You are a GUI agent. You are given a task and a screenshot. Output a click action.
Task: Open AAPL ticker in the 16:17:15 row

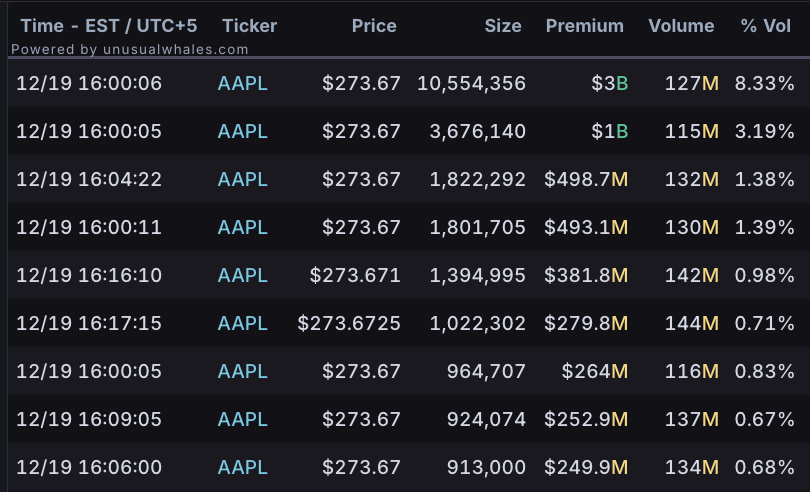point(242,324)
